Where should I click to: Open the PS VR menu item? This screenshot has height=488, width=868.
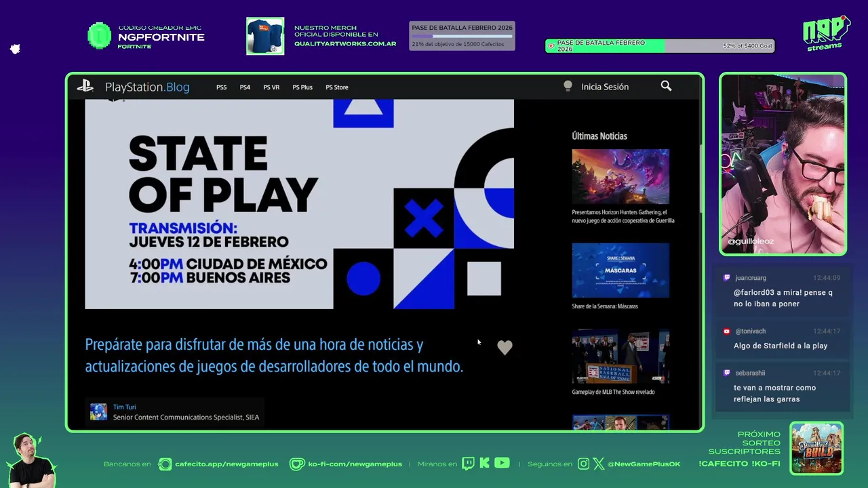271,87
